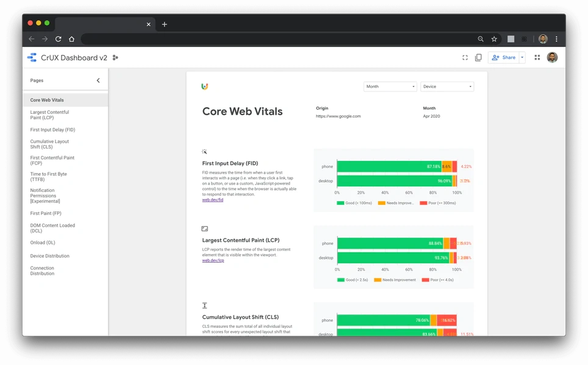Open the Device filter dropdown

click(x=447, y=87)
